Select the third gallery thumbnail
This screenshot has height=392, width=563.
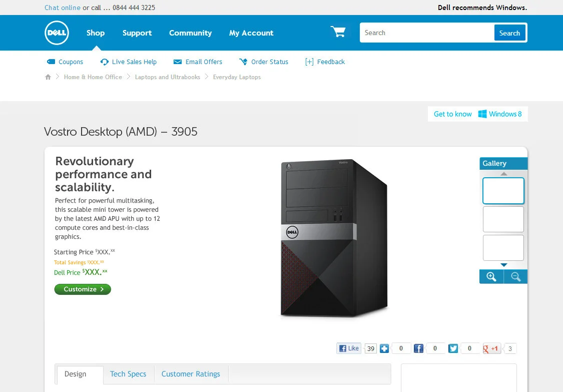tap(503, 248)
